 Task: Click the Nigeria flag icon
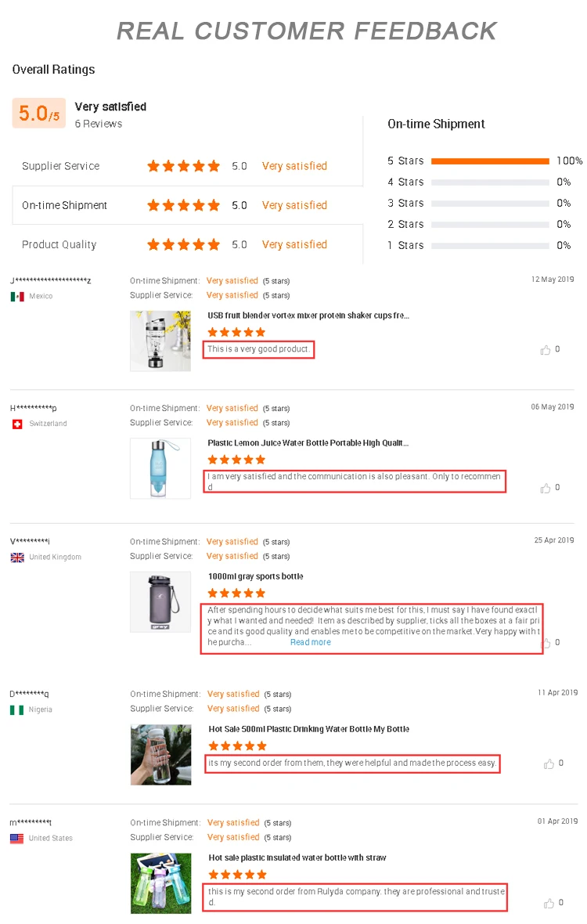(x=17, y=710)
